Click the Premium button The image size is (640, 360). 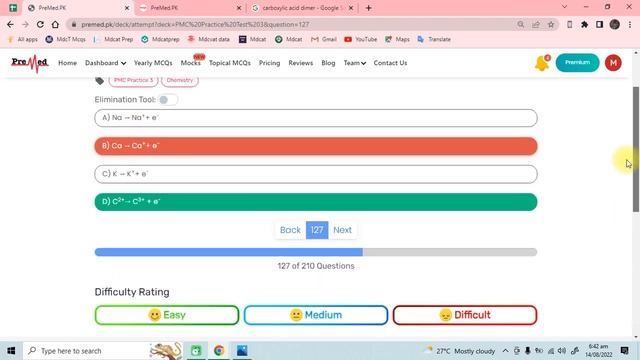point(577,62)
